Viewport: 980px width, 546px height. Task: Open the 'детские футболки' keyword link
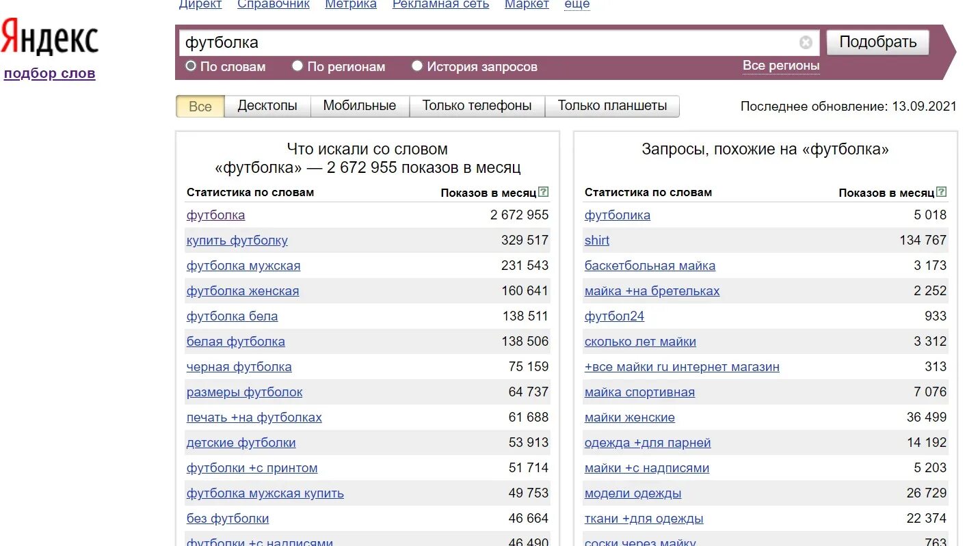coord(241,443)
